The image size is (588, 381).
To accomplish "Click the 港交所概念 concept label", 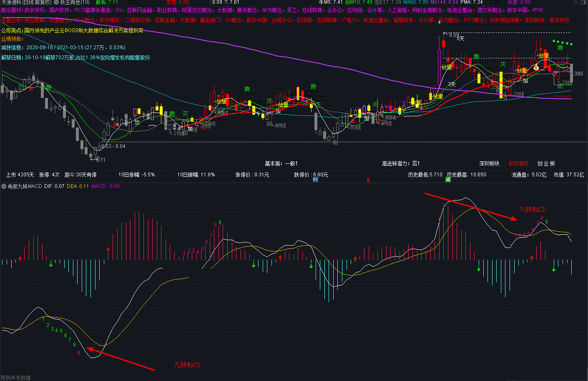I will coord(490,10).
